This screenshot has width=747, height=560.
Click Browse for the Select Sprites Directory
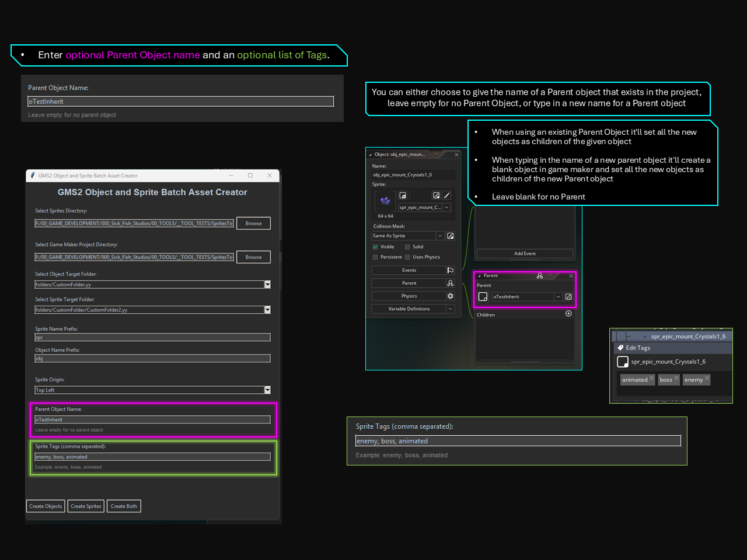253,223
